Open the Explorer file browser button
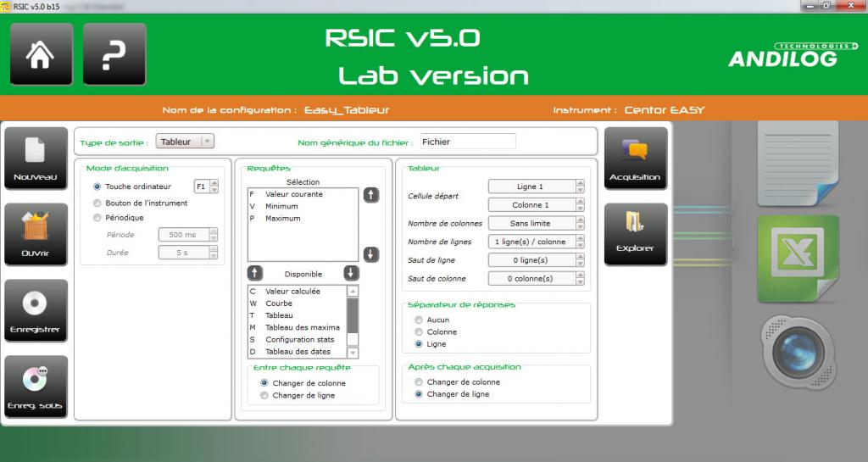This screenshot has height=462, width=868. tap(636, 234)
